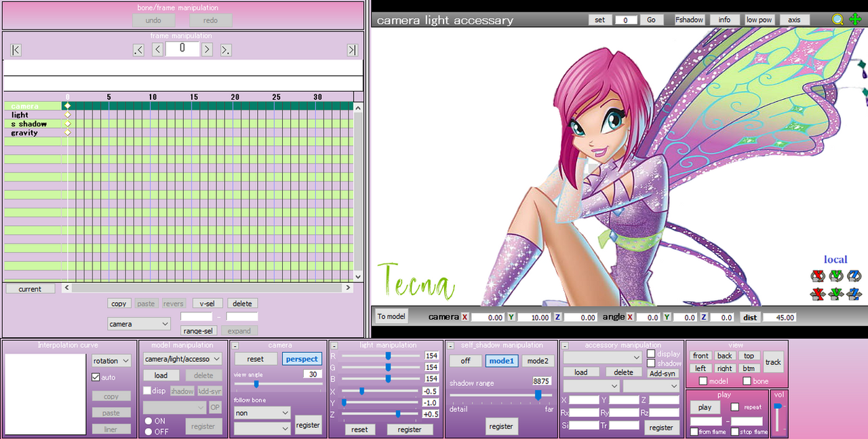Switch to top view
The width and height of the screenshot is (868, 439).
click(749, 356)
